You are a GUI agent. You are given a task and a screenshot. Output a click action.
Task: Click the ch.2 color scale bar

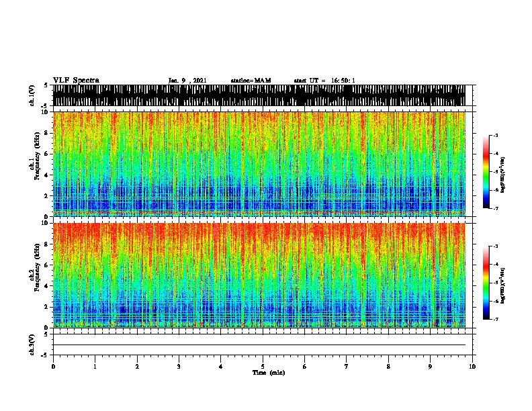486,283
